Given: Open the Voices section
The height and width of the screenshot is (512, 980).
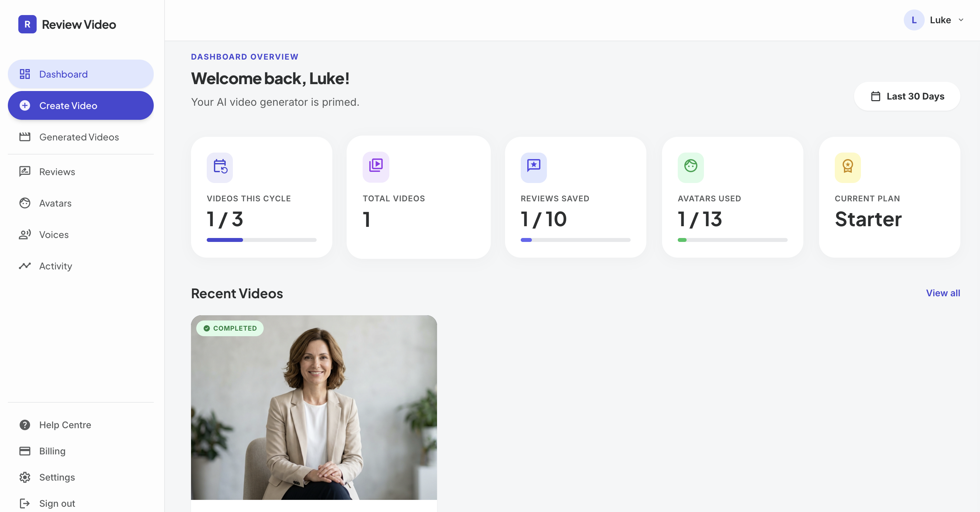Looking at the screenshot, I should (x=81, y=234).
